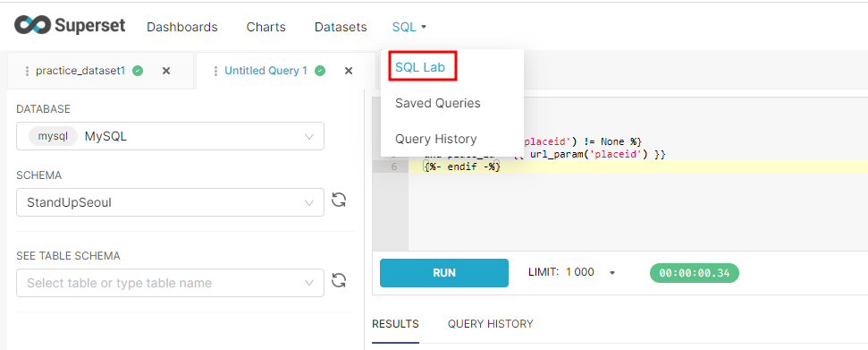Screen dimensions: 868x350
Task: Collapse the SQL dropdown menu
Action: click(x=409, y=27)
